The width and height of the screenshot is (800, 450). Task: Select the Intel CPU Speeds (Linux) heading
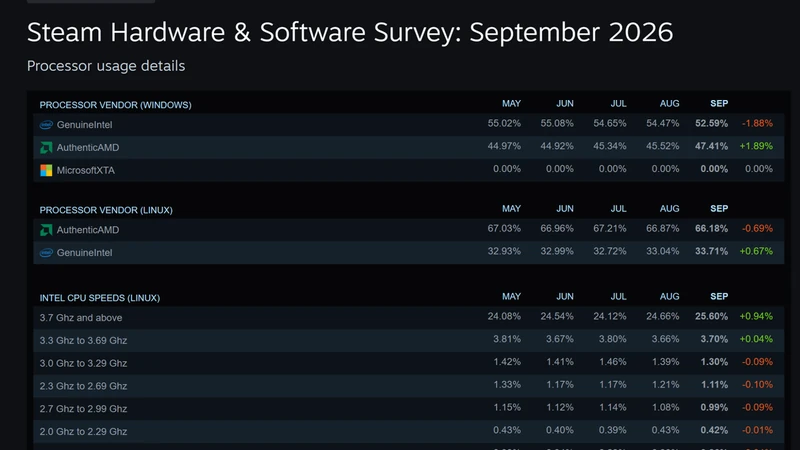(99, 298)
